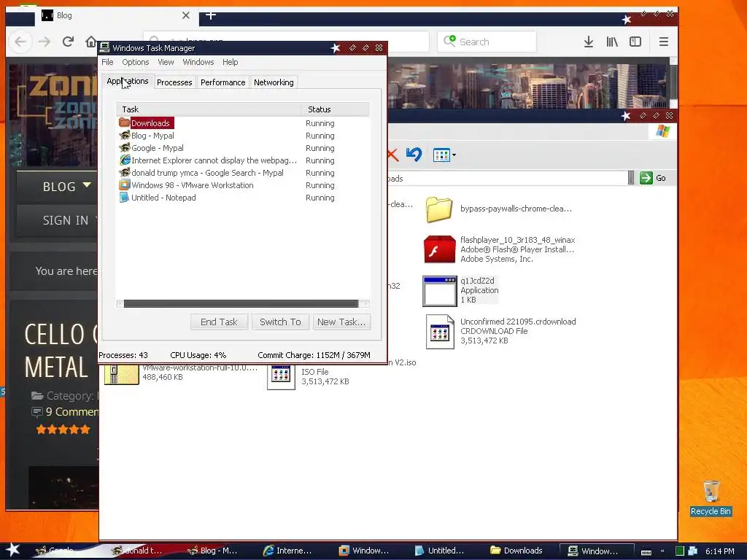This screenshot has height=560, width=747.
Task: Toggle the browser sidebar icon
Action: [635, 42]
